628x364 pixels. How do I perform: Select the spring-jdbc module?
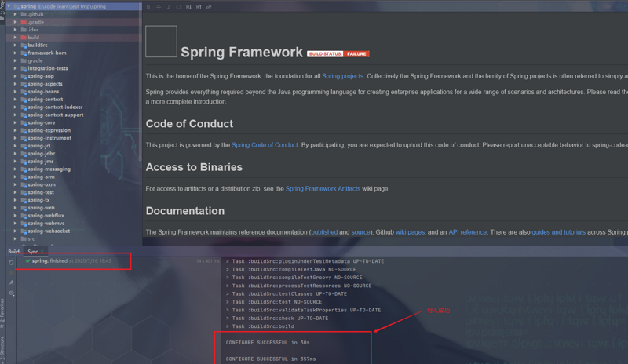click(42, 154)
